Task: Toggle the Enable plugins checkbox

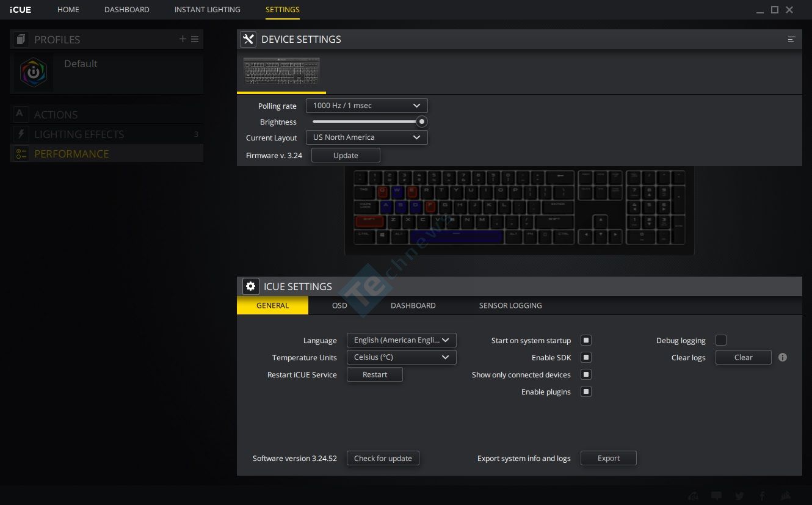Action: coord(586,391)
